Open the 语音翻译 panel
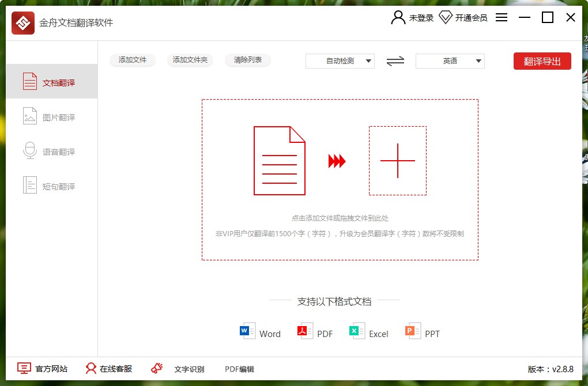 click(x=52, y=151)
